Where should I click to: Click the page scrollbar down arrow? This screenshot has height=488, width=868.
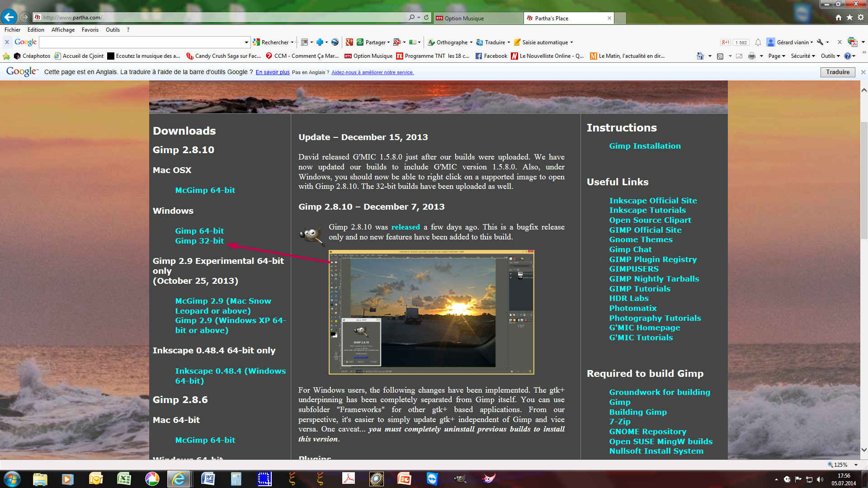(864, 450)
